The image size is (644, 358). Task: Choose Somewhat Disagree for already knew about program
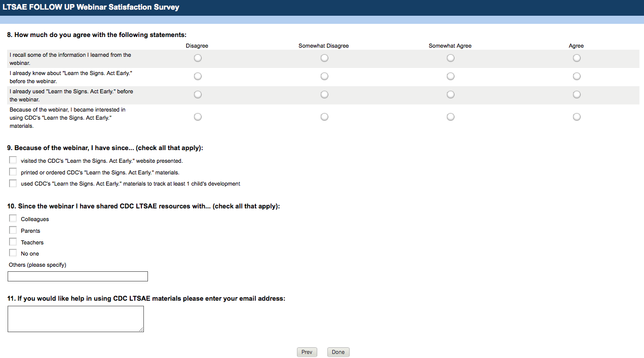coord(324,77)
